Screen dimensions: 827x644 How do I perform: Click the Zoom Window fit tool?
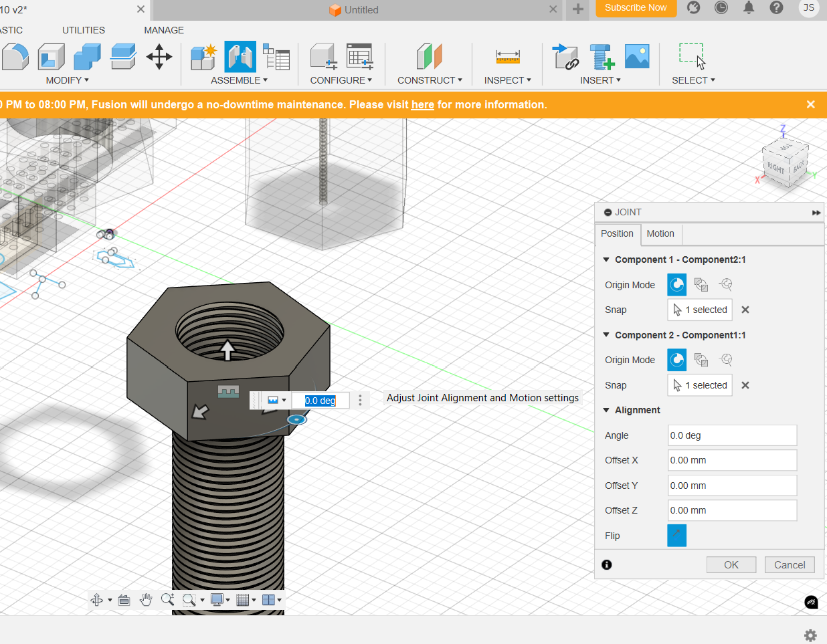tap(189, 600)
